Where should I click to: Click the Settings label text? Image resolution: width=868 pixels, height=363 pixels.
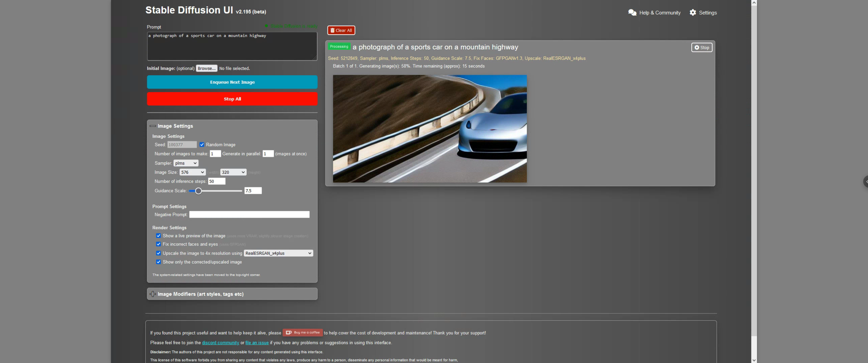click(708, 13)
